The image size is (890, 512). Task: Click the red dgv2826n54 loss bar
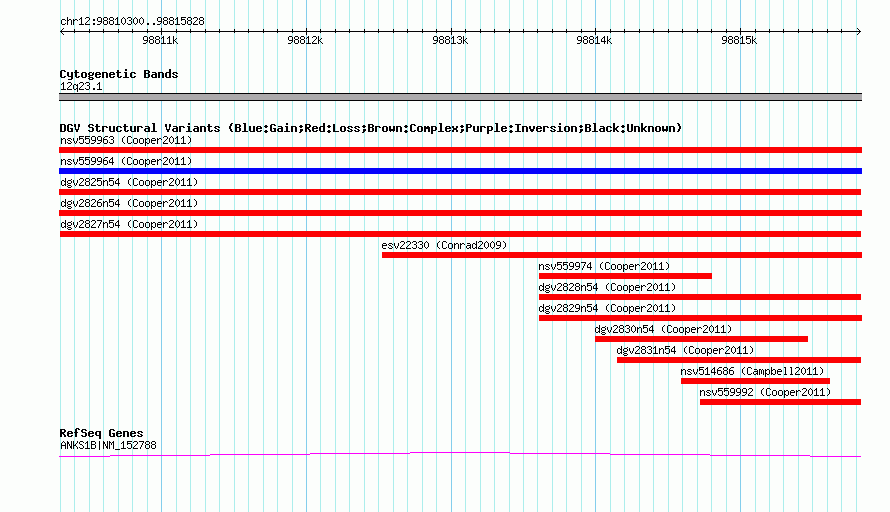point(460,213)
